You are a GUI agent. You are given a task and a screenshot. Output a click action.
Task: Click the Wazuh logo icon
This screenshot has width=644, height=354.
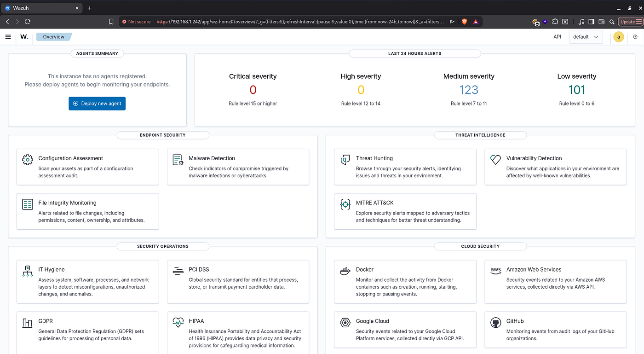point(24,37)
